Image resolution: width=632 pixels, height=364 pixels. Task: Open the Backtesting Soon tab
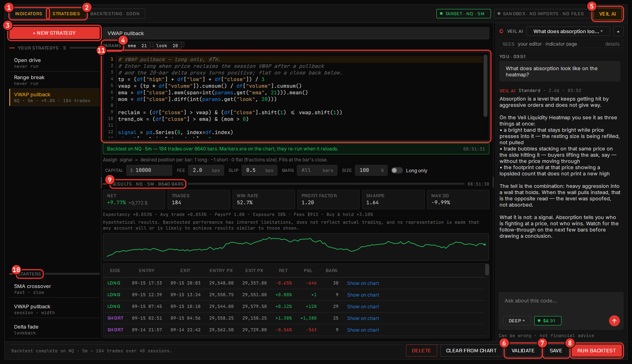(x=115, y=14)
